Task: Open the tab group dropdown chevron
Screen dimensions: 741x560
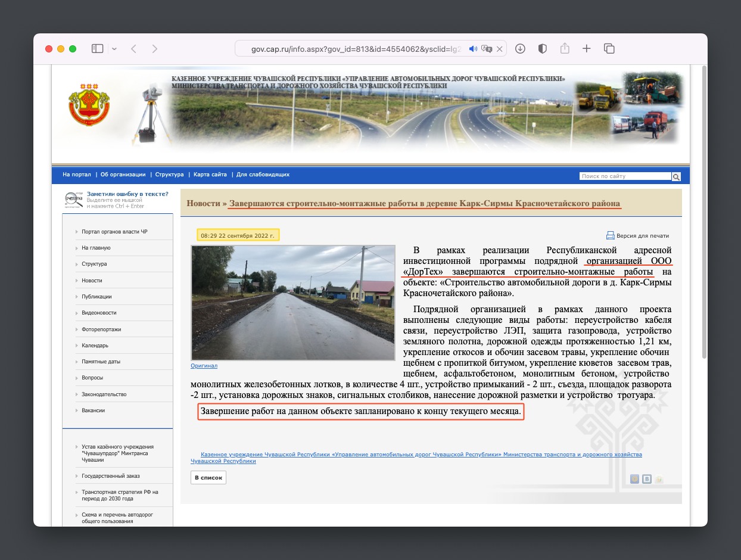Action: (x=114, y=49)
